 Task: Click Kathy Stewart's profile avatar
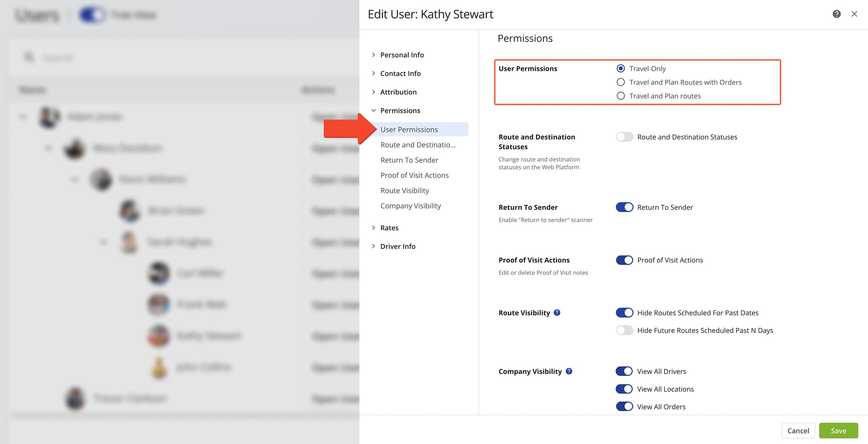pyautogui.click(x=158, y=336)
